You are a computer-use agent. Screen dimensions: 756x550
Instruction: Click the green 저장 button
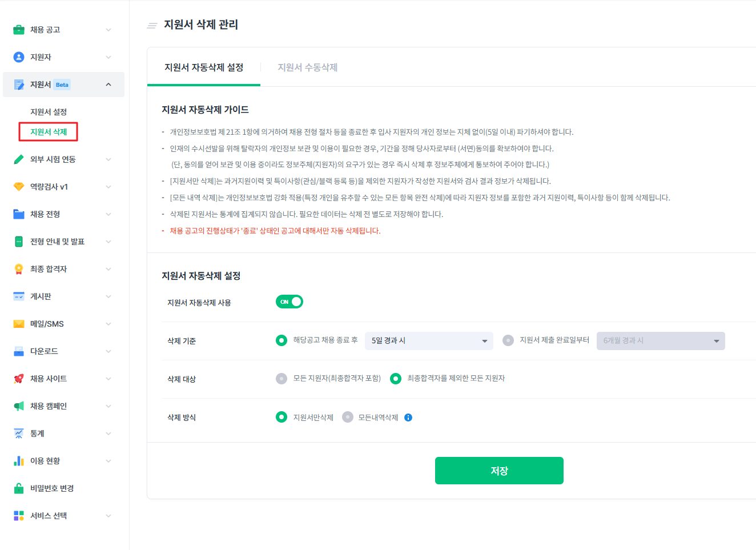499,471
